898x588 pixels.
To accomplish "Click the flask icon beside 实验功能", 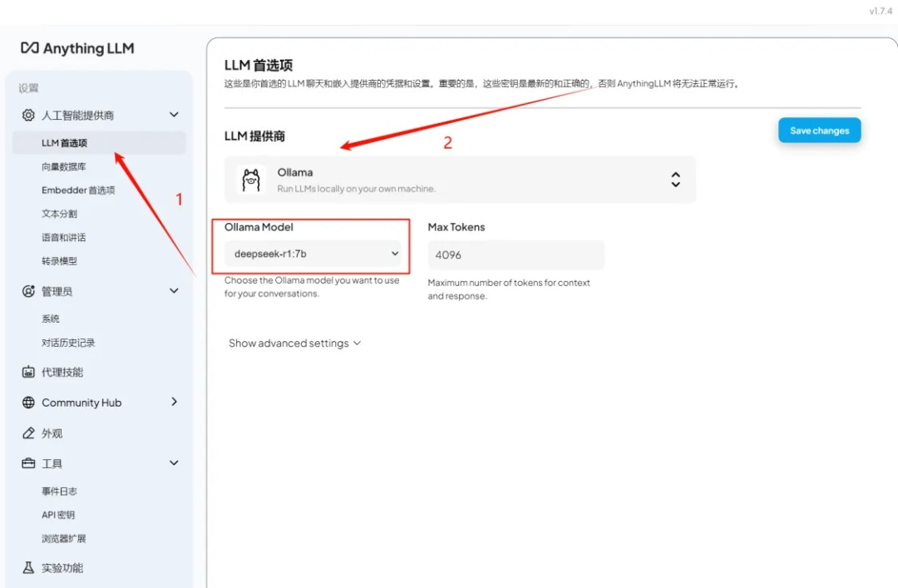I will point(28,567).
